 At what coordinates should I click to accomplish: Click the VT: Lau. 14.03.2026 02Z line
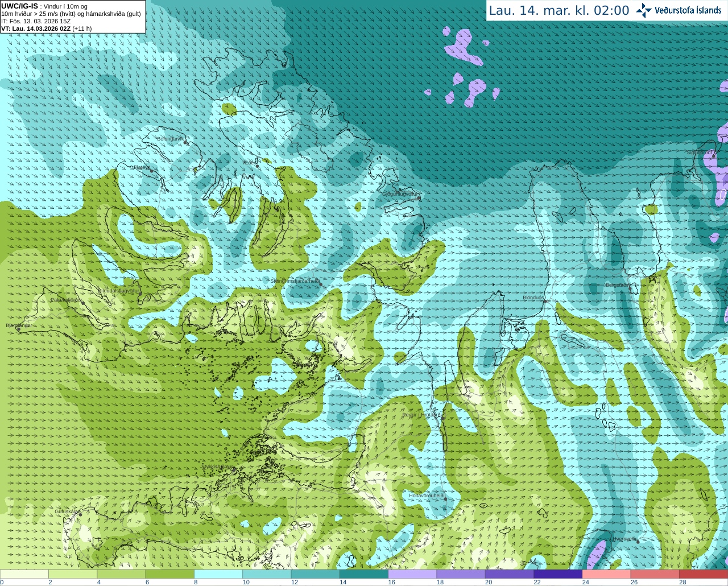[47, 28]
